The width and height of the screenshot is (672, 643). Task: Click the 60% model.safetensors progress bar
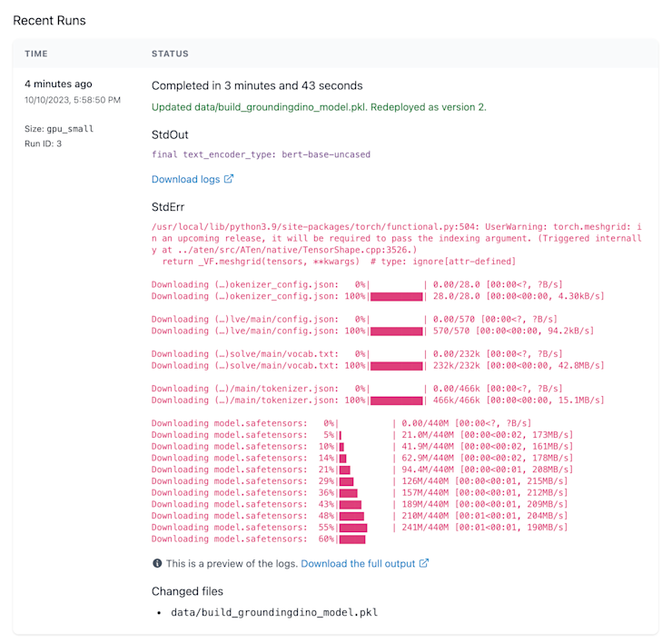tap(352, 539)
